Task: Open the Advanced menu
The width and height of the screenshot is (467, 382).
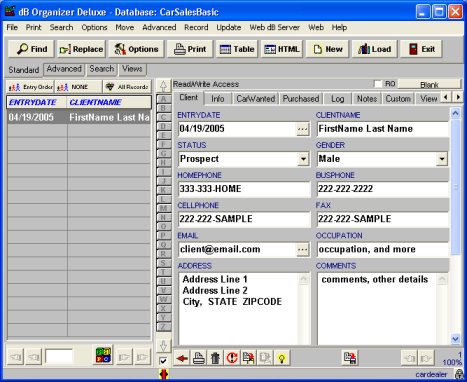Action: [x=159, y=27]
